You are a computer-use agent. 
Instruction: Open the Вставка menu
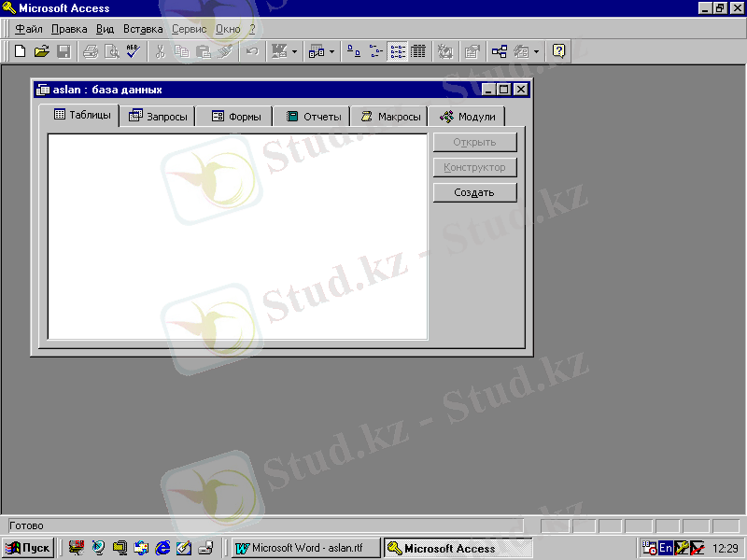click(143, 29)
